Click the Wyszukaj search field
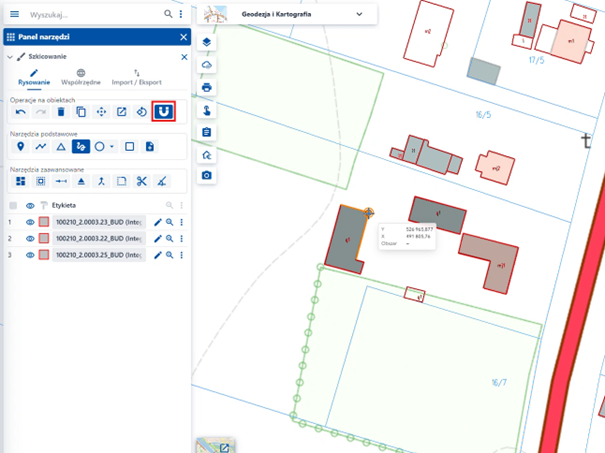 90,15
